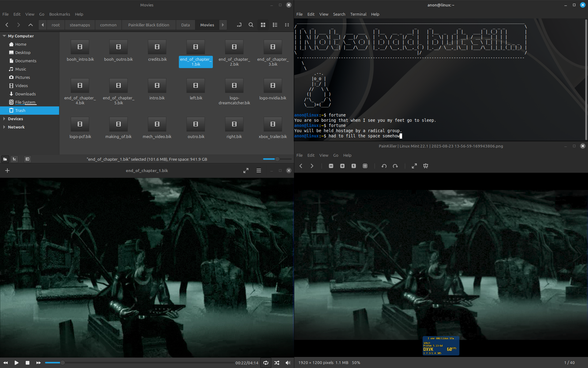Open the Terminal menu in terminal window
Screen dimensions: 588x368
[x=358, y=14]
